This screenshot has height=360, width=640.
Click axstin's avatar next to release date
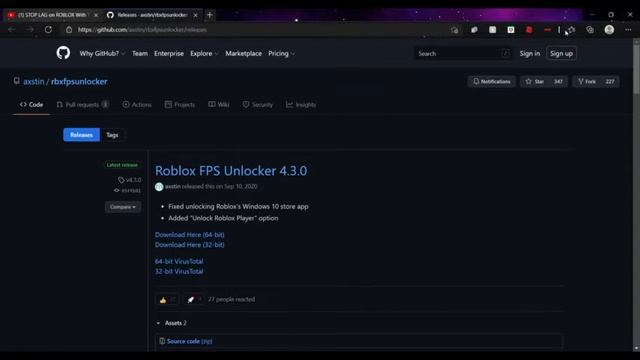coord(159,187)
